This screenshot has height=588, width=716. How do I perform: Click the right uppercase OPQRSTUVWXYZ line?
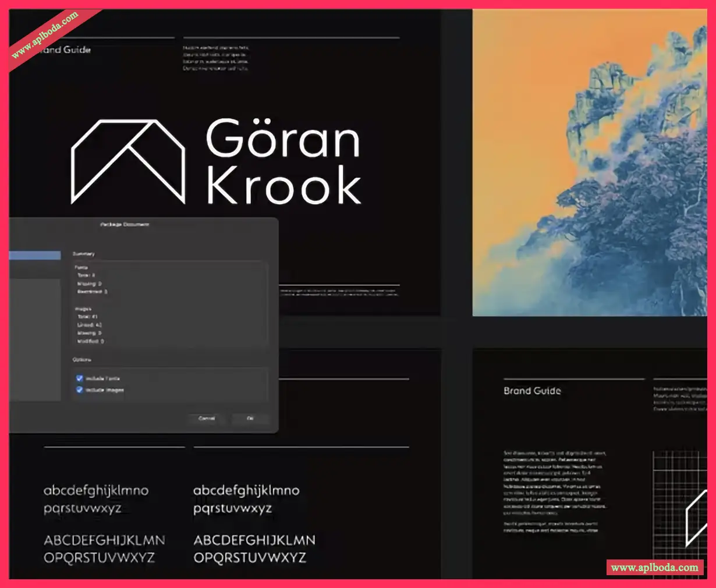[x=250, y=558]
